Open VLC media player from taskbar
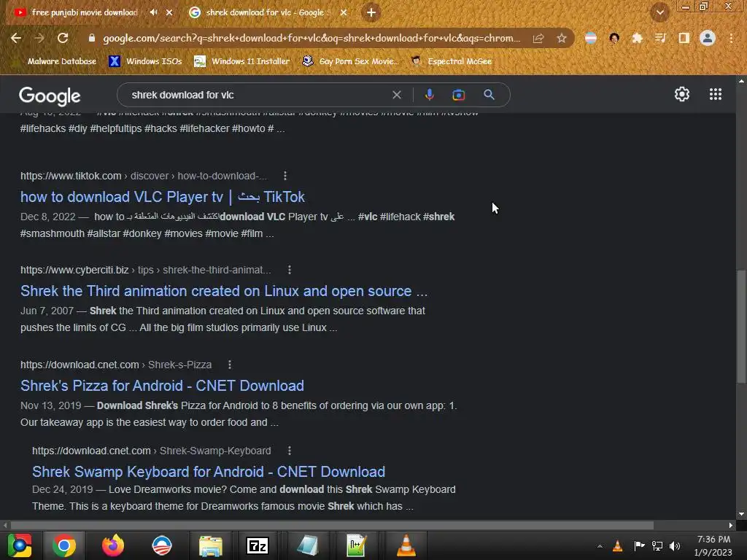Viewport: 747px width, 560px height. click(x=406, y=545)
